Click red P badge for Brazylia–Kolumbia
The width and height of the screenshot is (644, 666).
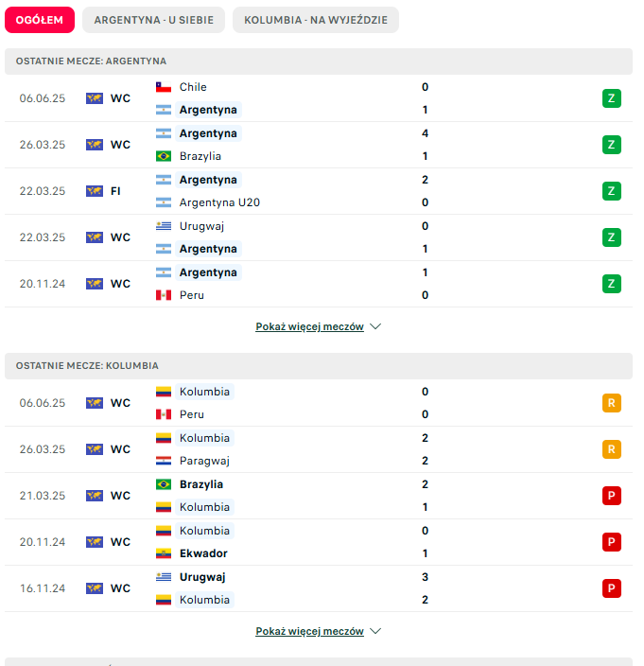coord(611,496)
